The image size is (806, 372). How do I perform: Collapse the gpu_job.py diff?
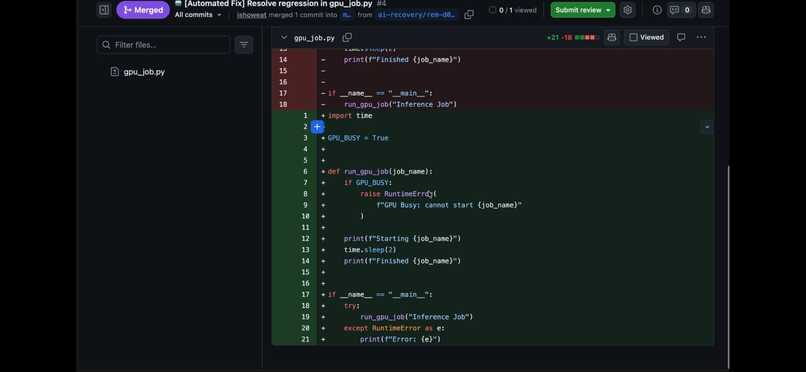click(284, 38)
